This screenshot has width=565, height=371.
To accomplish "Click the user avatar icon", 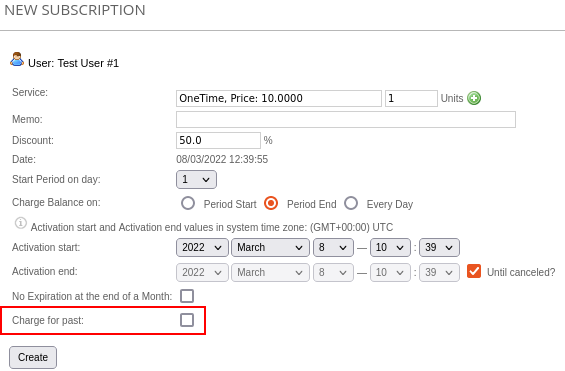I will (17, 59).
